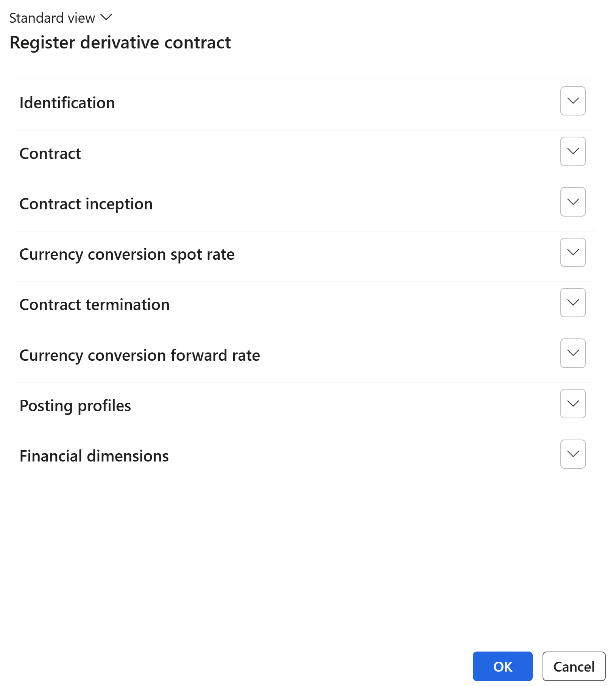The height and width of the screenshot is (686, 616).
Task: Select the Financial dimensions header text
Action: 94,456
